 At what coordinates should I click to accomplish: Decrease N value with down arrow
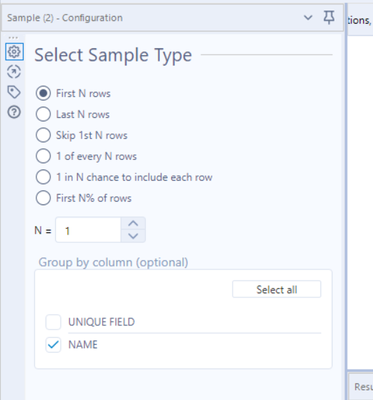pyautogui.click(x=133, y=236)
